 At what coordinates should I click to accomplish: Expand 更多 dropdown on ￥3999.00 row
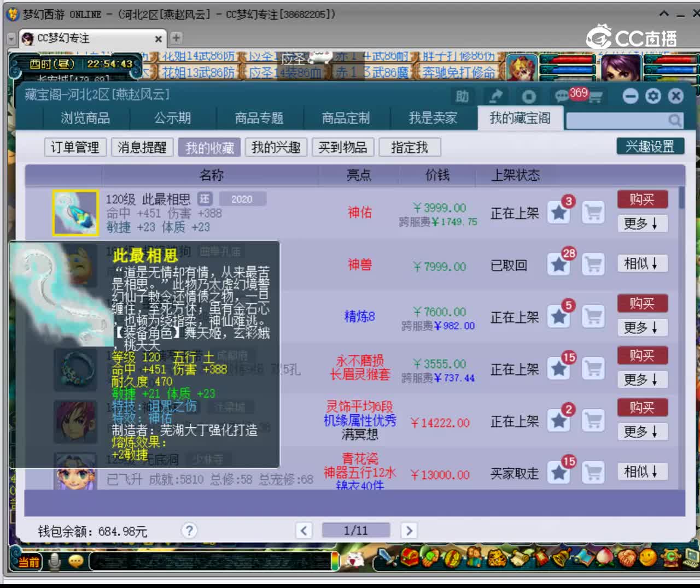coord(643,224)
